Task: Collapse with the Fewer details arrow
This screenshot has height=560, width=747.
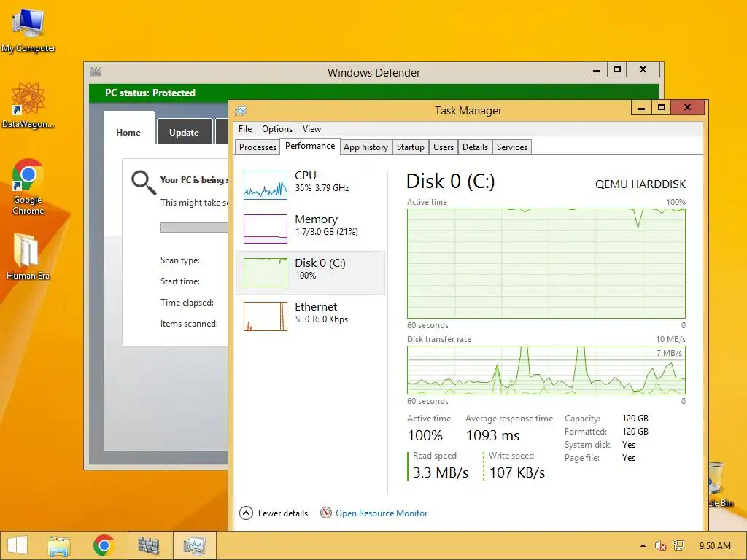Action: [x=246, y=513]
